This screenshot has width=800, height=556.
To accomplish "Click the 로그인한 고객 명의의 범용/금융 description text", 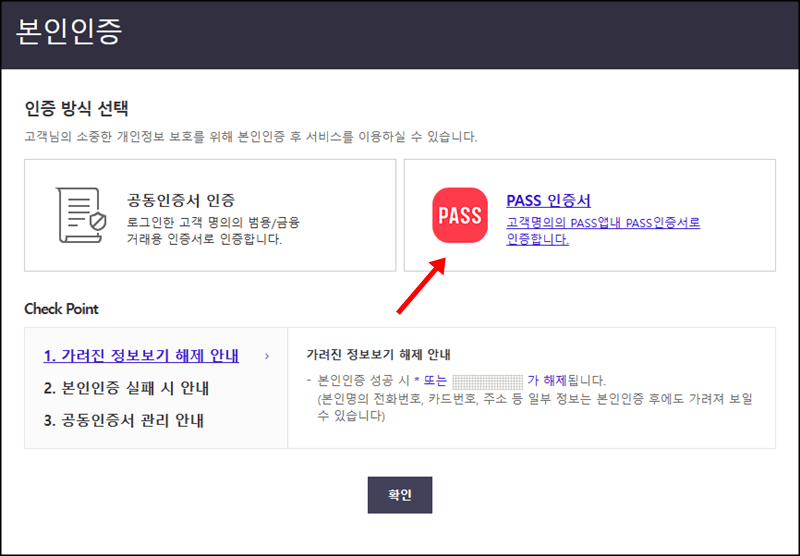I will (x=213, y=231).
